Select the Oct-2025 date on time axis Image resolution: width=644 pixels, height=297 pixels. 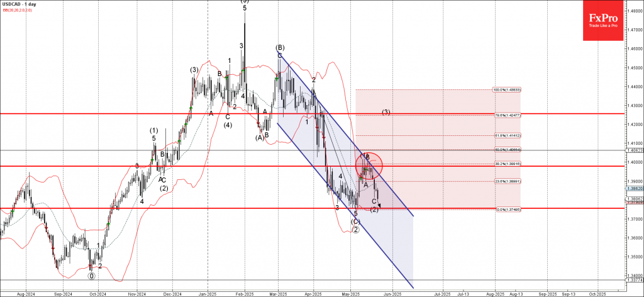tap(597, 293)
